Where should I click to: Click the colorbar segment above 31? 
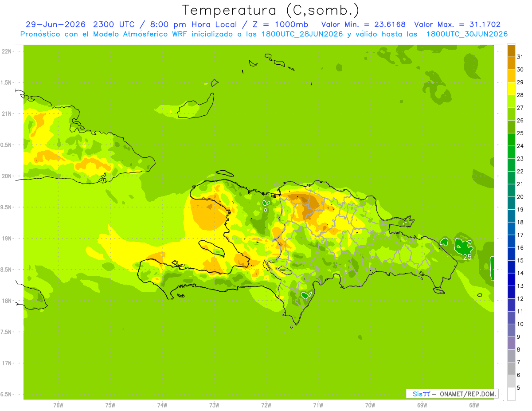(511, 51)
